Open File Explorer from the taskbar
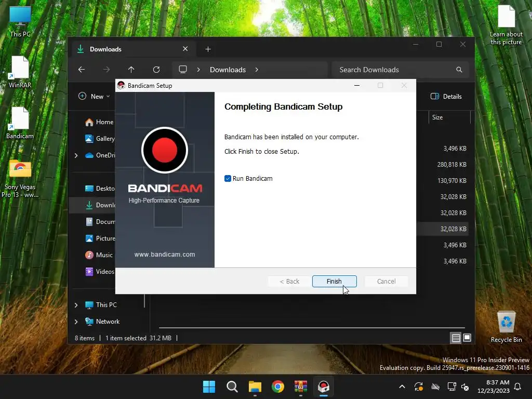 tap(255, 387)
